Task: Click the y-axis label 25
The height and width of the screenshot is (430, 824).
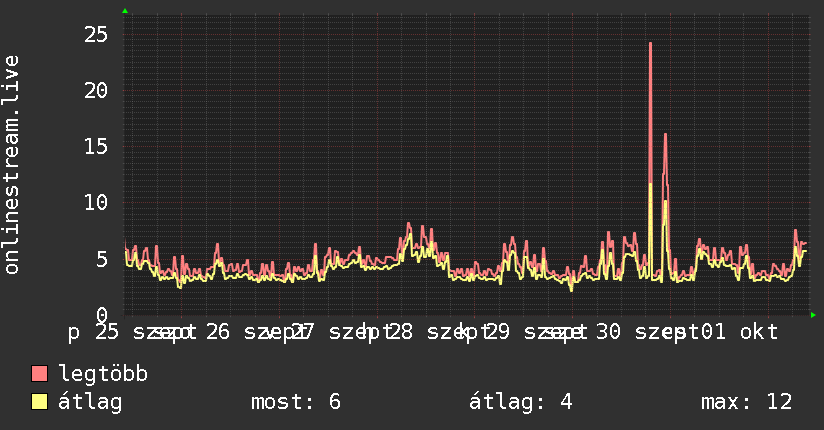Action: [96, 35]
